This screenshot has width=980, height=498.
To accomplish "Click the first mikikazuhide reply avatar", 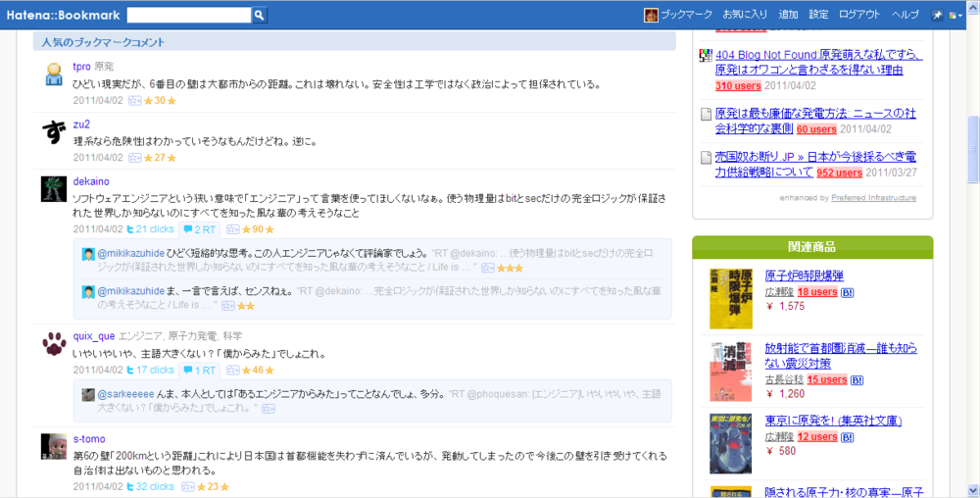I will click(88, 254).
